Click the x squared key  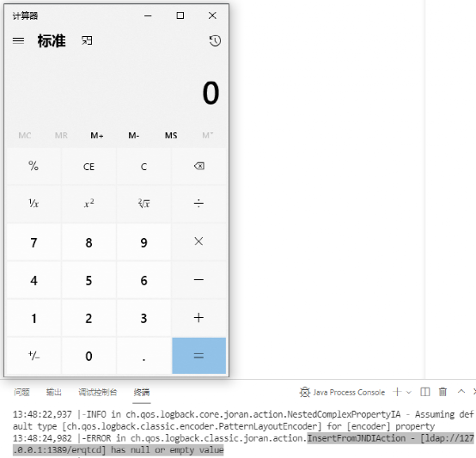(x=88, y=204)
